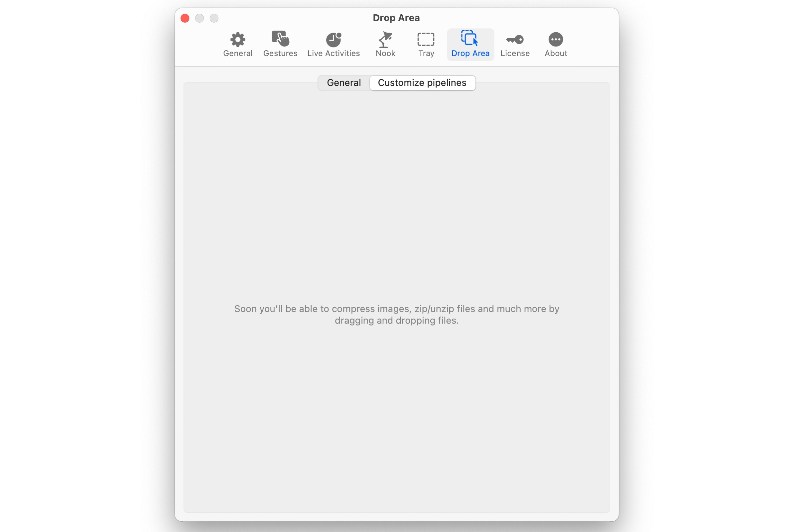Select the Tray dashed rectangle icon
Viewport: 798px width, 532px height.
click(x=426, y=40)
